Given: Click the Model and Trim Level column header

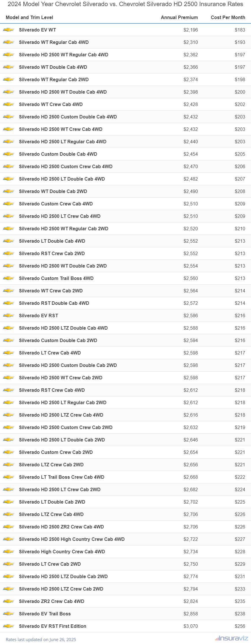Looking at the screenshot, I should [29, 17].
